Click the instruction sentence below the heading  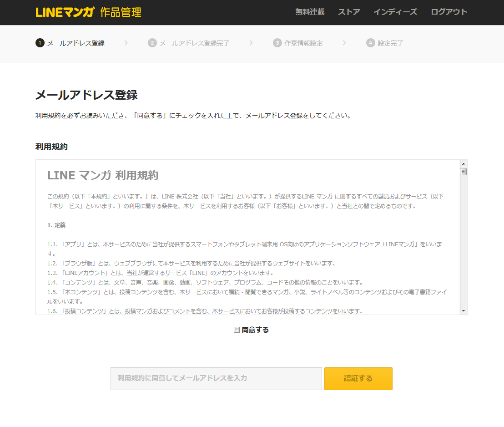[194, 116]
